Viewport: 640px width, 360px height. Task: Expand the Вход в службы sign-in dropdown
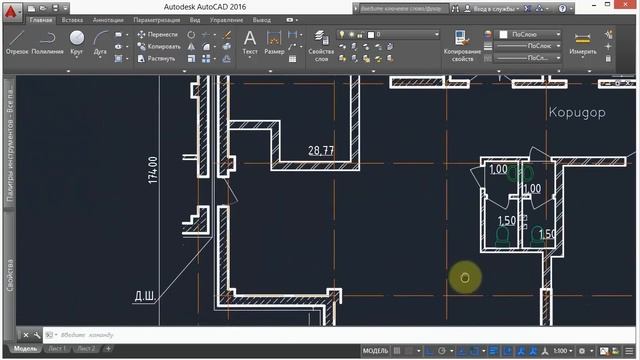[518, 9]
